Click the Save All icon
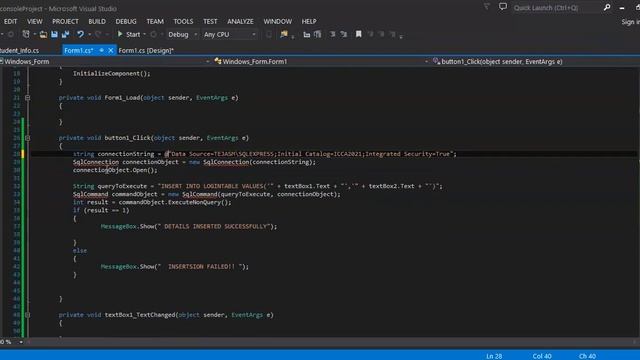The image size is (640, 360). click(x=65, y=35)
